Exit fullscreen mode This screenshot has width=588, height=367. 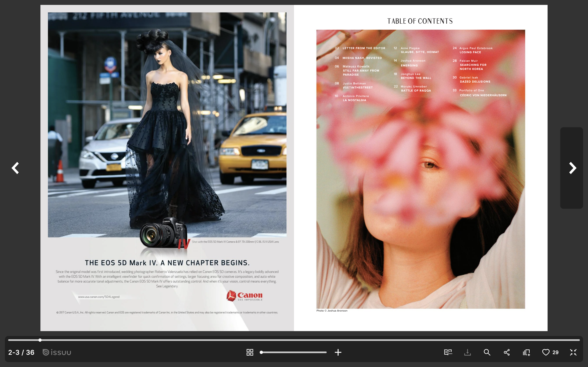573,352
